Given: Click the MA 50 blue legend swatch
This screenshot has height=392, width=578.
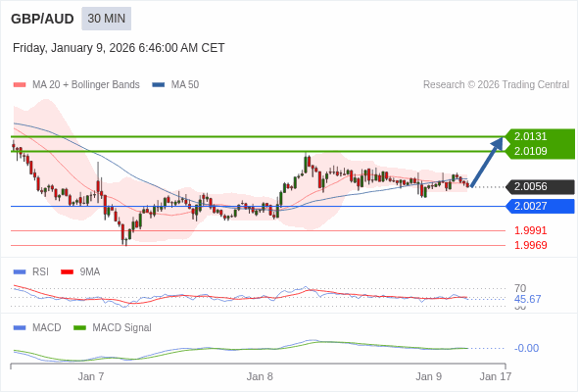Looking at the screenshot, I should 159,85.
